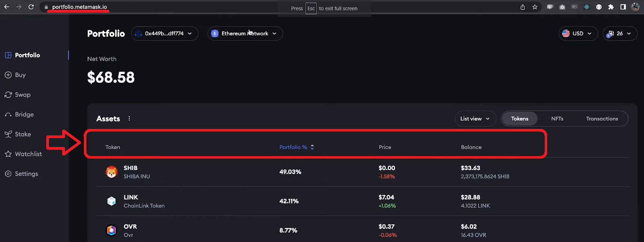Click the Portfolio page heading
Screen dimensions: 644x242
(x=106, y=33)
